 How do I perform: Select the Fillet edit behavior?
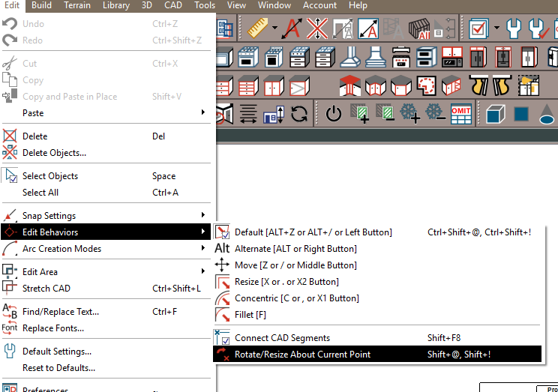250,315
